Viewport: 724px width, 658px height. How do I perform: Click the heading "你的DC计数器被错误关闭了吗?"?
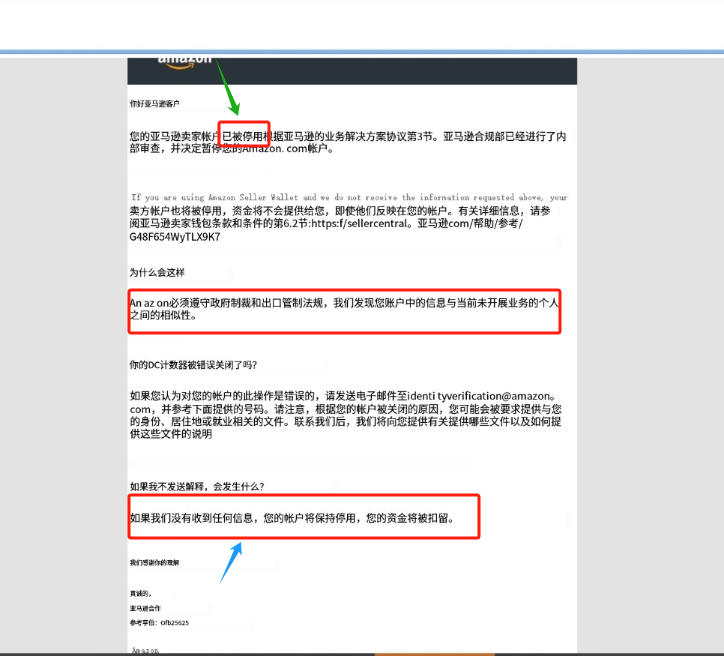193,365
